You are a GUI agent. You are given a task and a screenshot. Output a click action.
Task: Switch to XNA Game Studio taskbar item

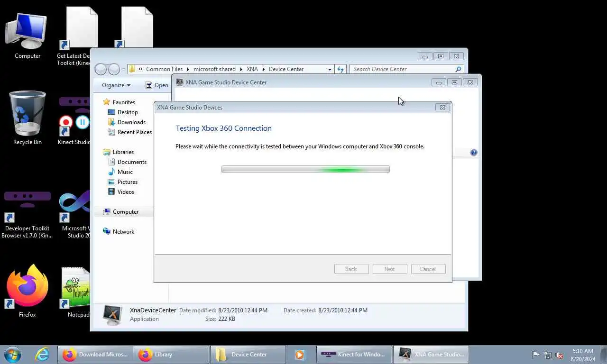(431, 354)
